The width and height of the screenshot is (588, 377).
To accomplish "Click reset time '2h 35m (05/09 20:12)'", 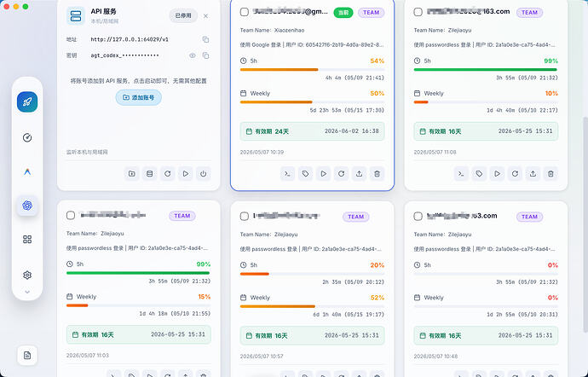I will pos(354,282).
